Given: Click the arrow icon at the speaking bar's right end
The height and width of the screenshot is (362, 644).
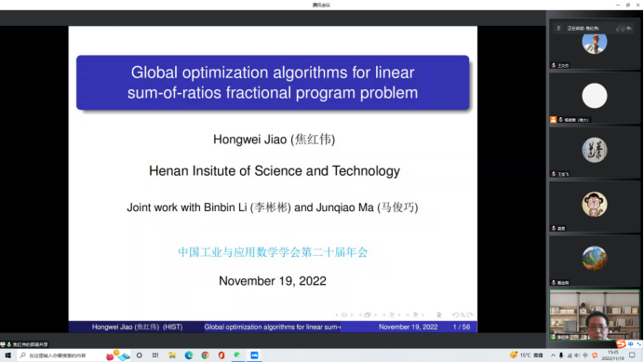Looking at the screenshot, I should (629, 28).
